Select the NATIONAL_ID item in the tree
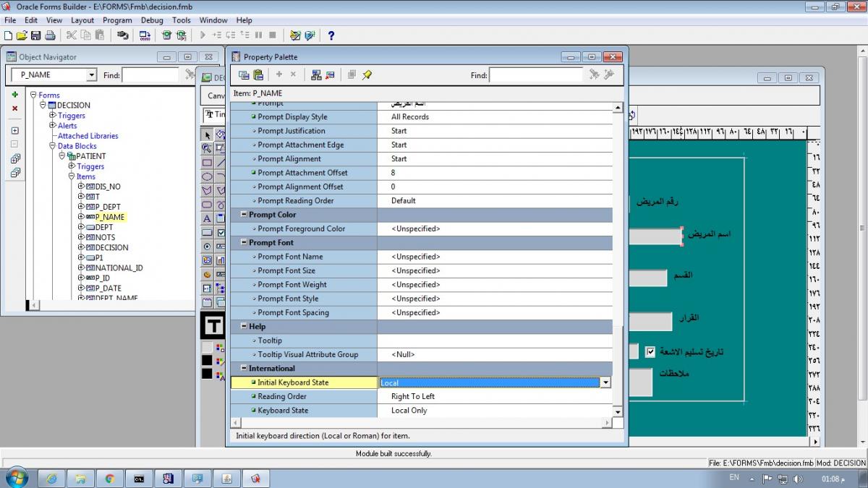This screenshot has width=868, height=488. coord(119,267)
